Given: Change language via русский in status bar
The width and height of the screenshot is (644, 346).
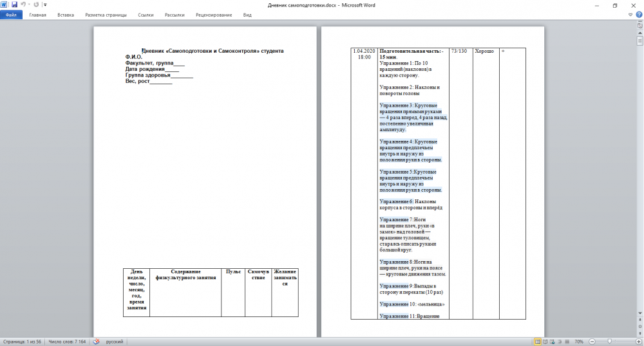Looking at the screenshot, I should coord(115,341).
